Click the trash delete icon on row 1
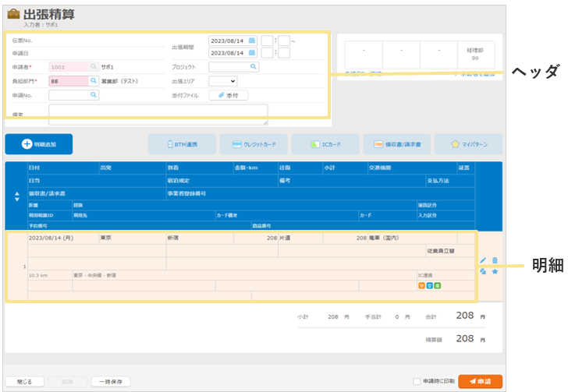This screenshot has height=392, width=568. [495, 260]
